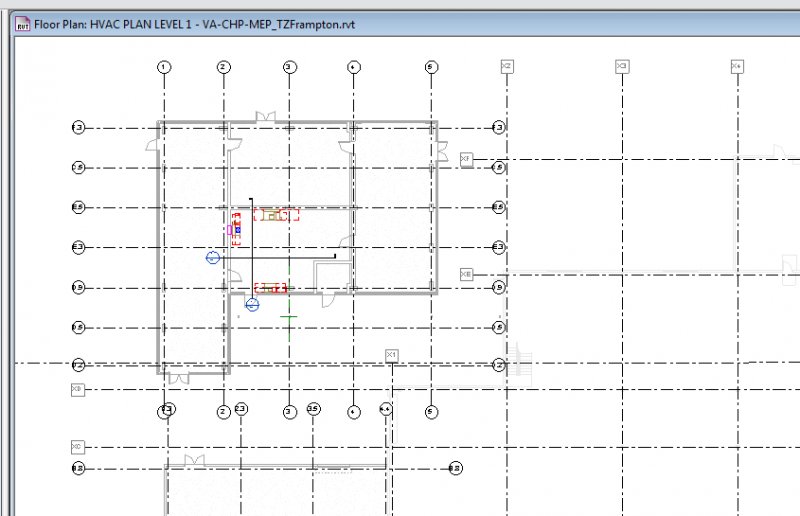800x516 pixels.
Task: Select bottom grid bubble 3
Action: pyautogui.click(x=289, y=412)
